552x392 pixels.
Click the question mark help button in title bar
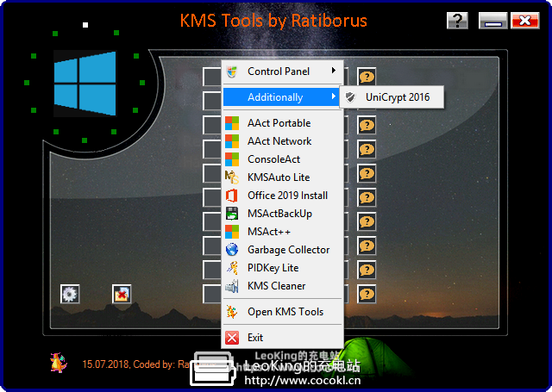pyautogui.click(x=457, y=21)
